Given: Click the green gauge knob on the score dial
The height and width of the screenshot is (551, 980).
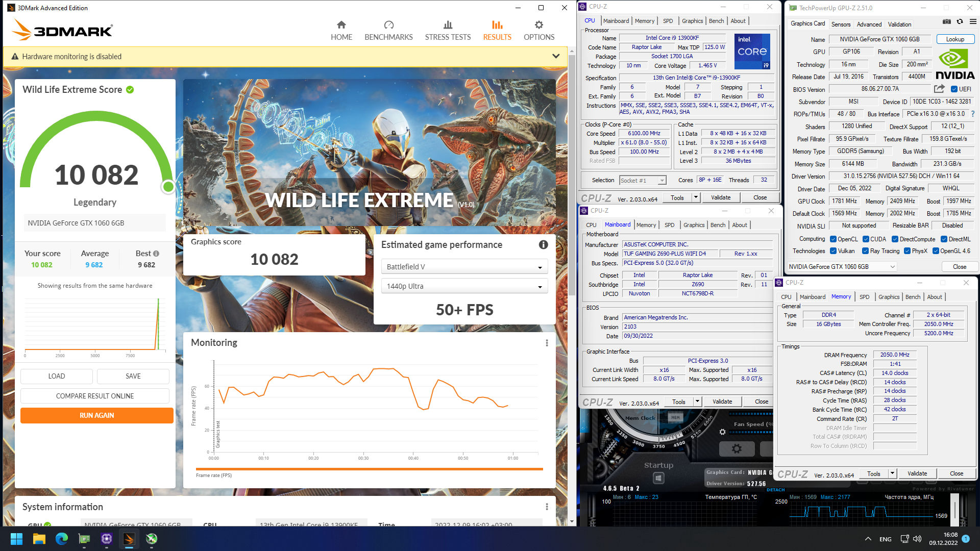Looking at the screenshot, I should (x=168, y=187).
